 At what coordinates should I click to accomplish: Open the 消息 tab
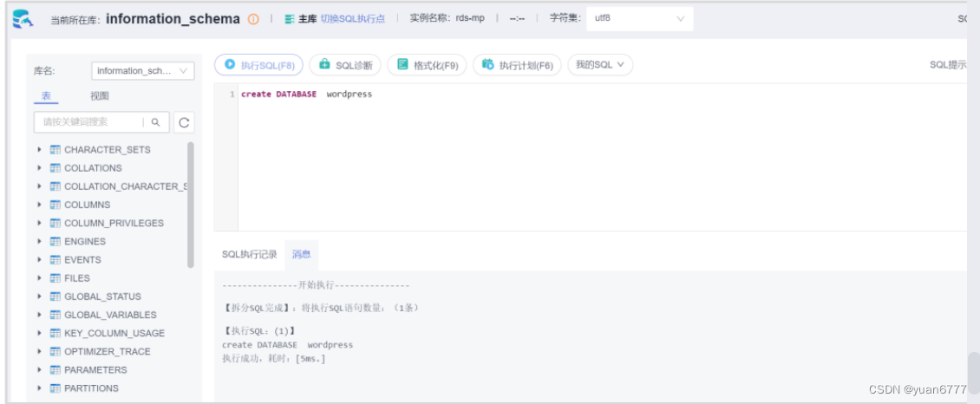(x=301, y=255)
